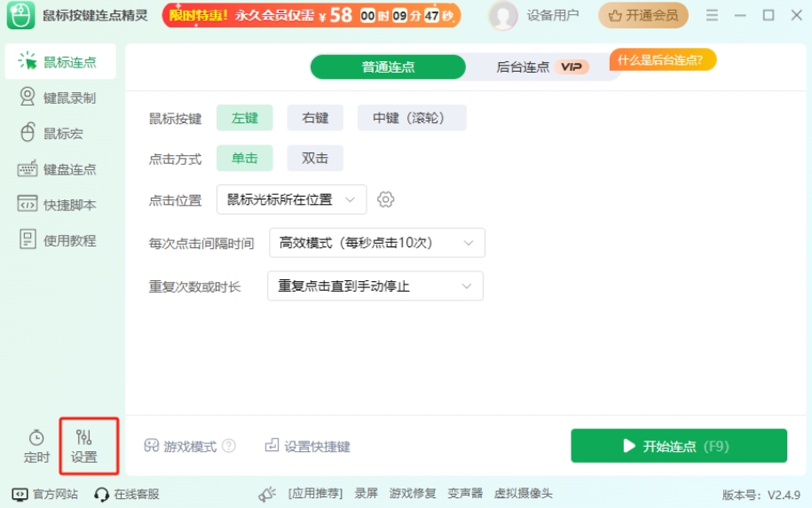Viewport: 812px width, 508px height.
Task: Click the 设备用户 avatar icon
Action: [503, 16]
